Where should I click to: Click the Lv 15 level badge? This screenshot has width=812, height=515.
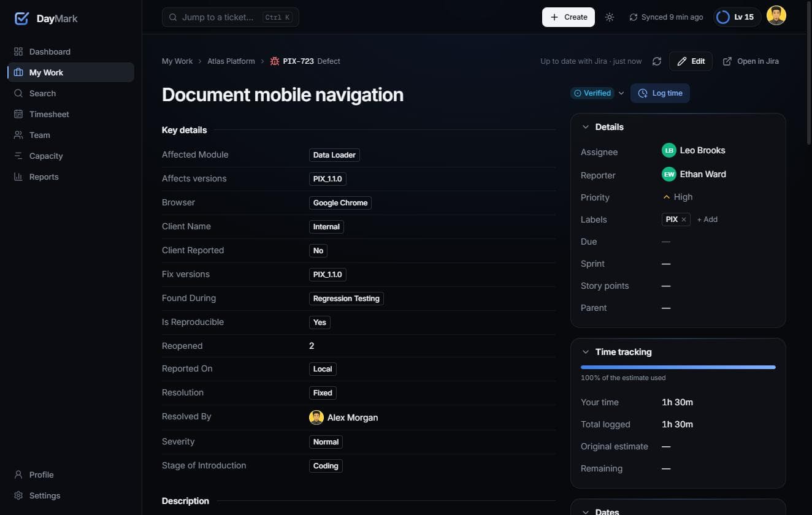pos(737,17)
